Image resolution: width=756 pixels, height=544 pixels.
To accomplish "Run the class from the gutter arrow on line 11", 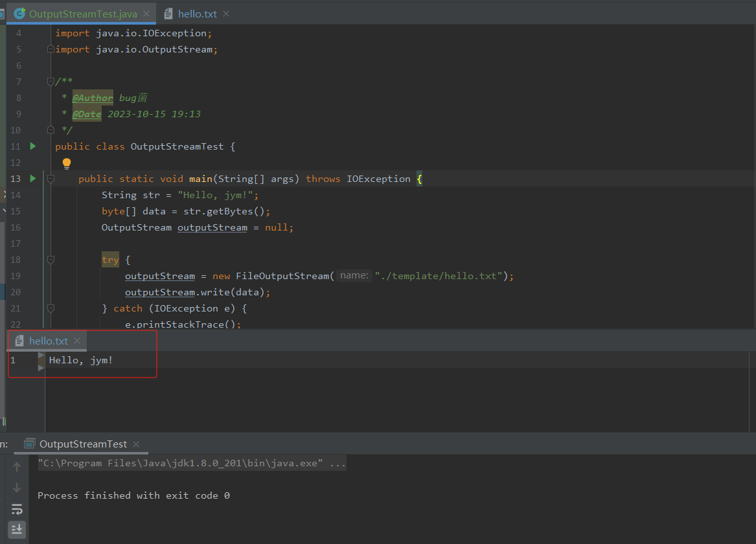I will [33, 146].
